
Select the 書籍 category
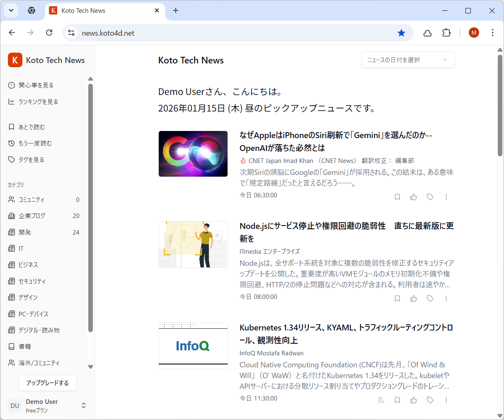pyautogui.click(x=44, y=346)
